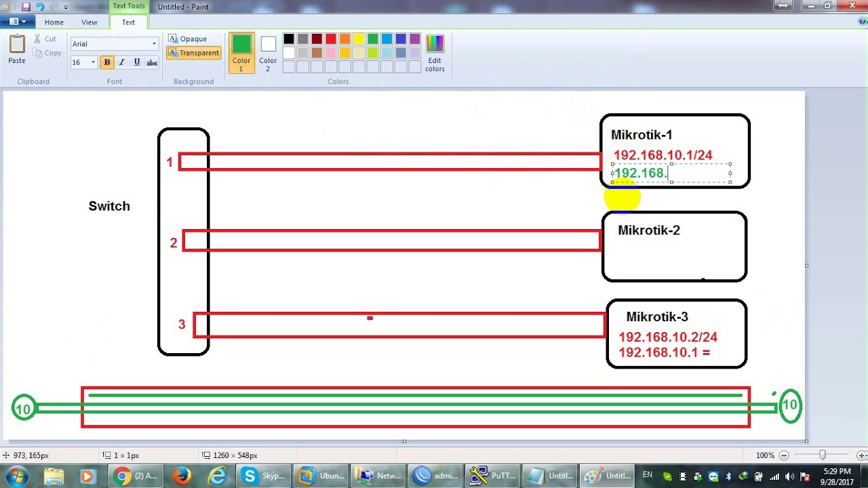
Task: Click the taskbar clock showing 5:29 PM
Action: 837,476
